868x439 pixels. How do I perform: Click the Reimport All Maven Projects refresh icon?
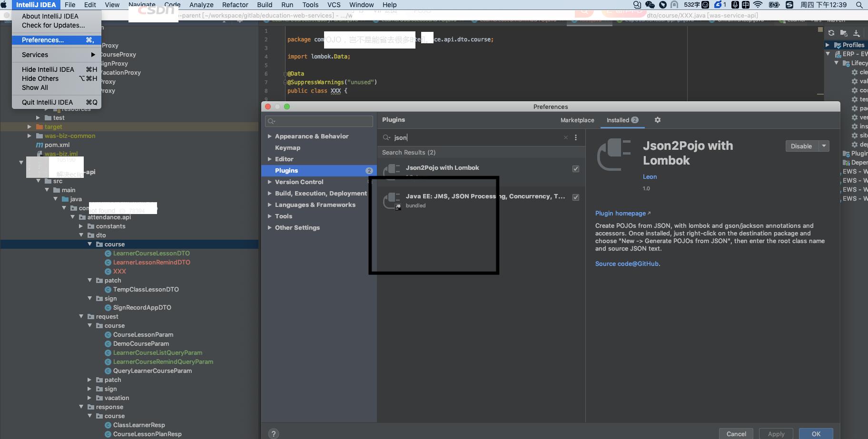(x=830, y=33)
